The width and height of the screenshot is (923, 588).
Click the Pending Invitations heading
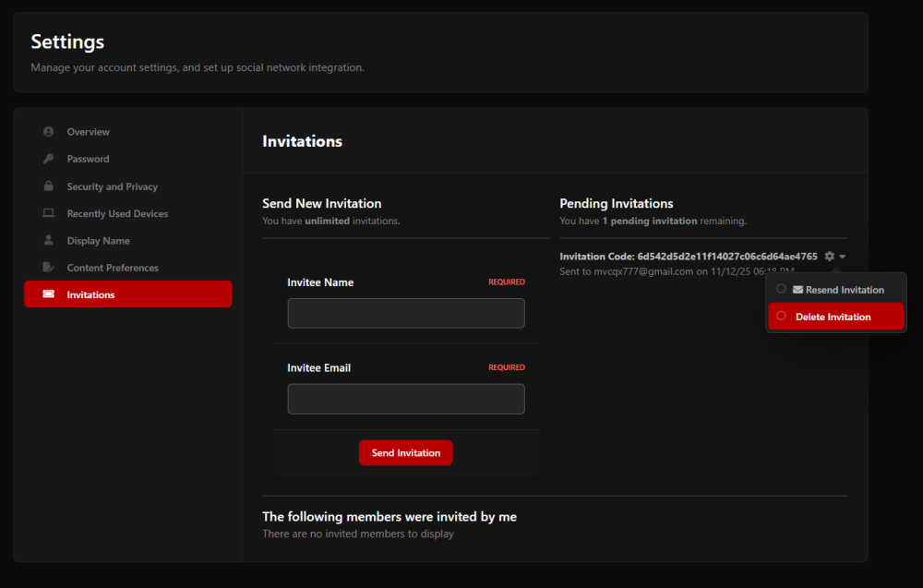[x=617, y=203]
